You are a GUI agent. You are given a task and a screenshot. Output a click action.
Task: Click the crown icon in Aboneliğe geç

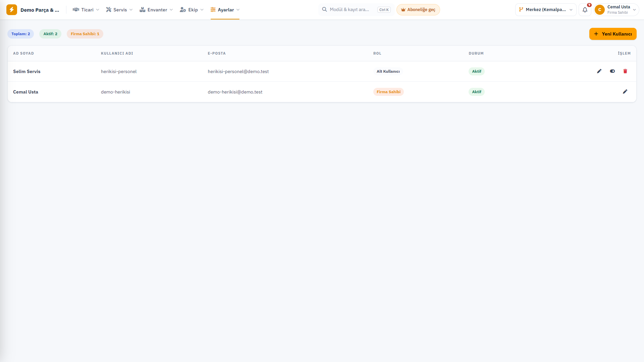[403, 10]
